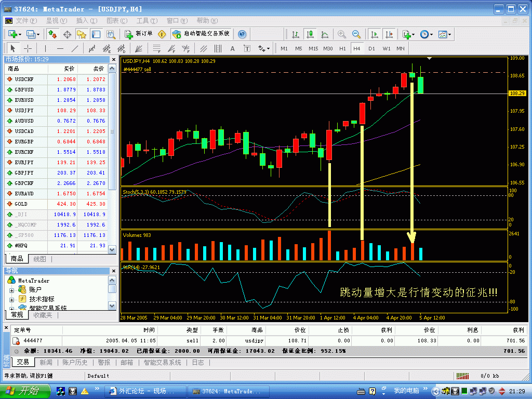Screen dimensions: 532x399
Task: Toggle the chart shift button
Action: point(389,34)
